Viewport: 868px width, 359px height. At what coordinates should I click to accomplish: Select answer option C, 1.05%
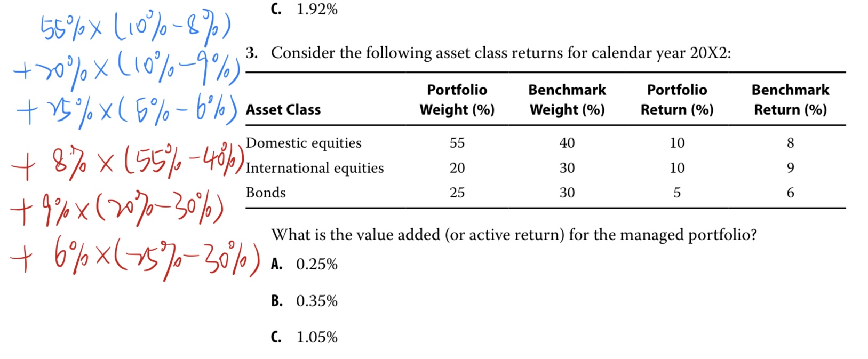pos(305,337)
